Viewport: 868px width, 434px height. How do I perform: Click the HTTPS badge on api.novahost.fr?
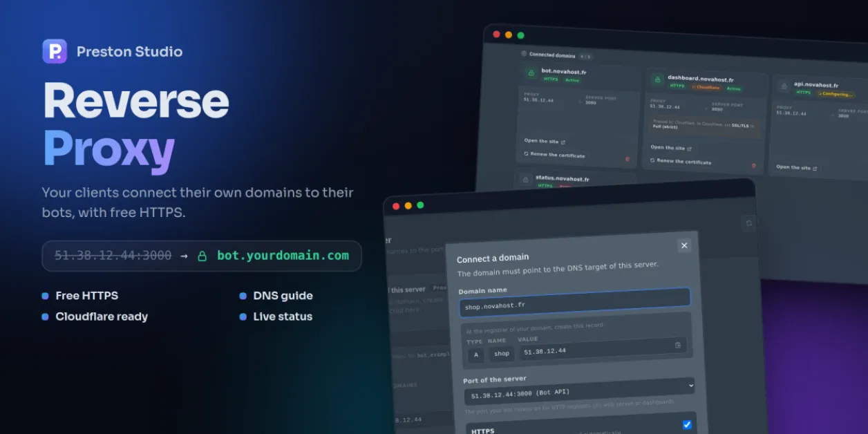(804, 92)
